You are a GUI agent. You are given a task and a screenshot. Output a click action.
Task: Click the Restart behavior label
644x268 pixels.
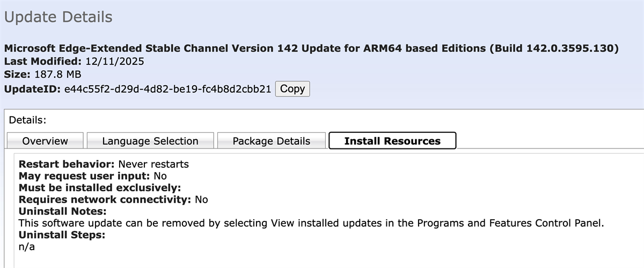click(67, 163)
